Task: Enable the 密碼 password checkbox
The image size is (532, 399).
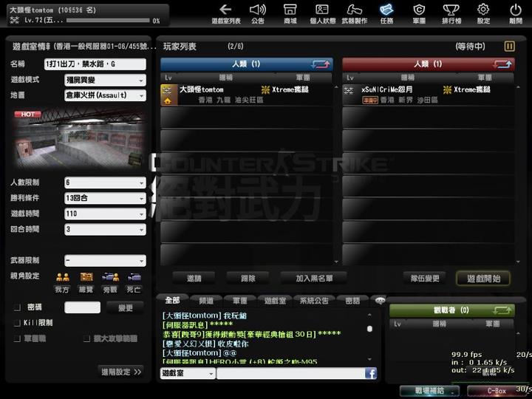Action: tap(17, 307)
